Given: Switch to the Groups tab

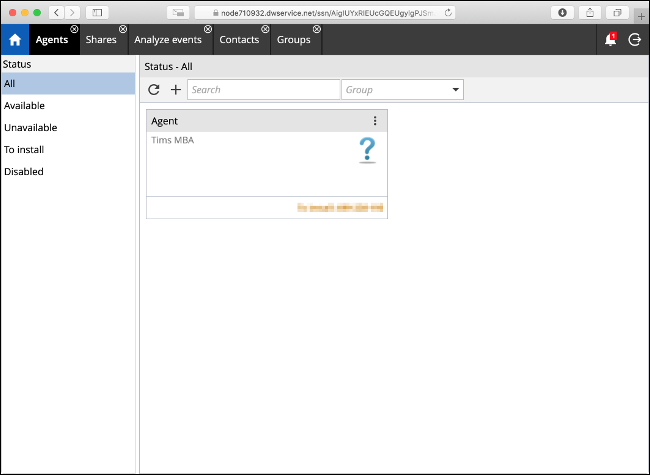Looking at the screenshot, I should pos(293,40).
